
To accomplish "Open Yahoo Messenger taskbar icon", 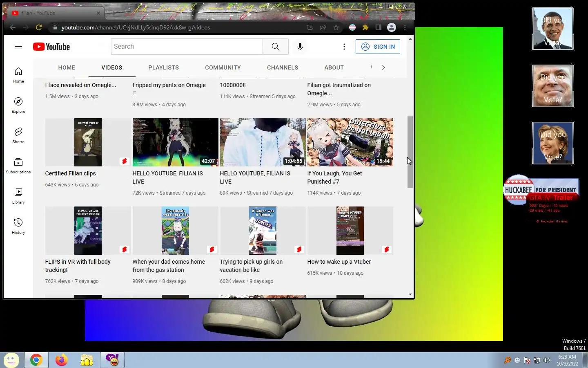I will [112, 360].
